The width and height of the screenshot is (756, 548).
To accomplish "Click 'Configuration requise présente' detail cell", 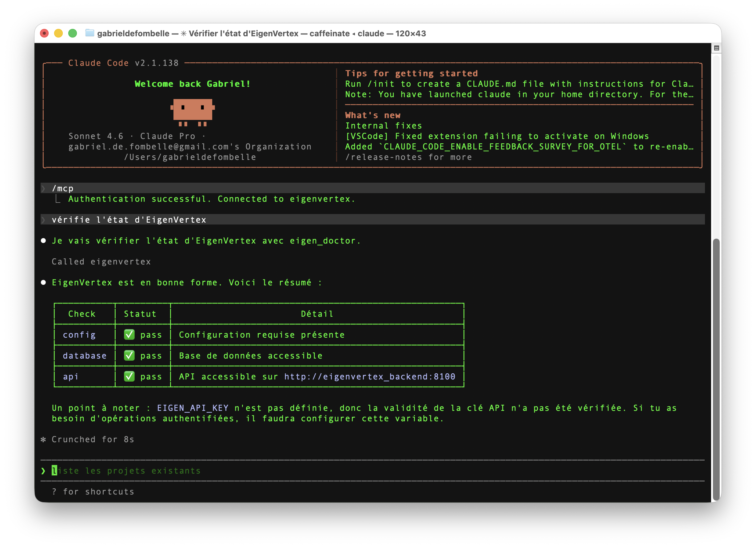I will 262,335.
